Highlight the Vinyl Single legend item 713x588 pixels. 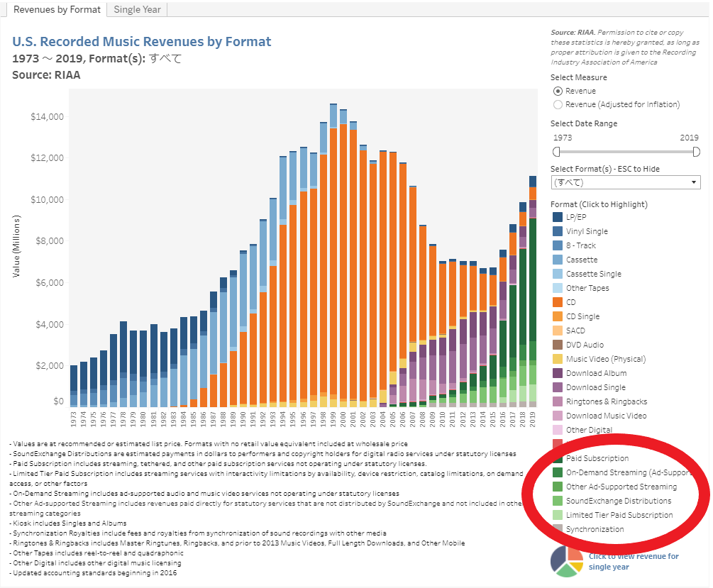(587, 231)
